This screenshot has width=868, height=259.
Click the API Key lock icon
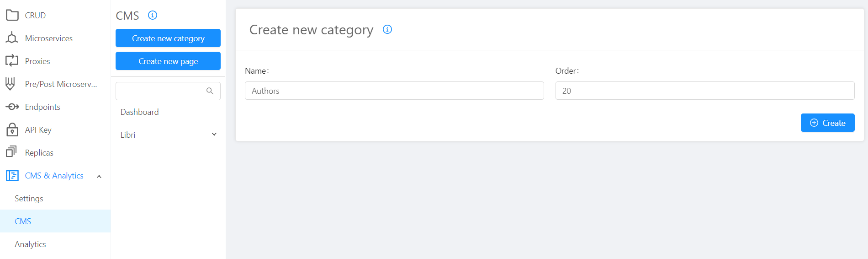[12, 130]
